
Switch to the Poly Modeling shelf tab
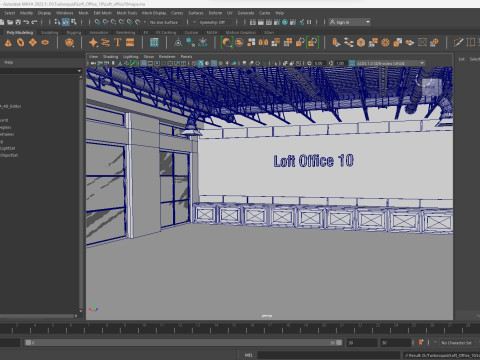[x=20, y=33]
